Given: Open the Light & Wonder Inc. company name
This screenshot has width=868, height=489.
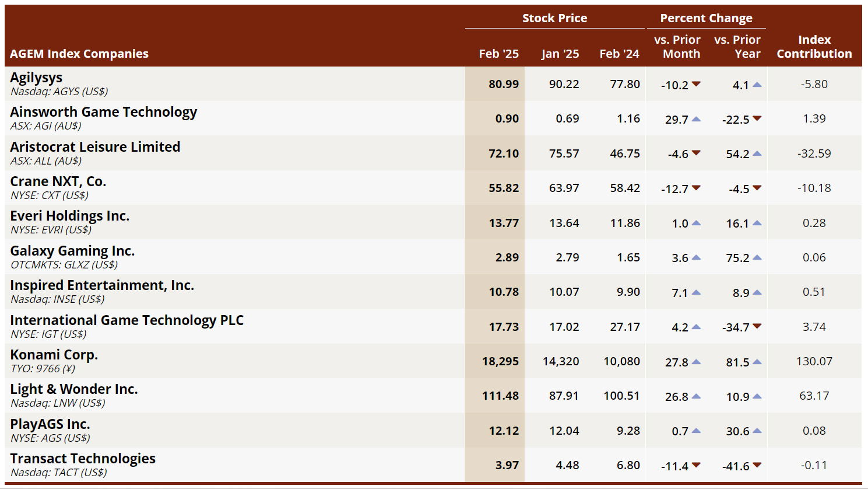Looking at the screenshot, I should pos(74,389).
